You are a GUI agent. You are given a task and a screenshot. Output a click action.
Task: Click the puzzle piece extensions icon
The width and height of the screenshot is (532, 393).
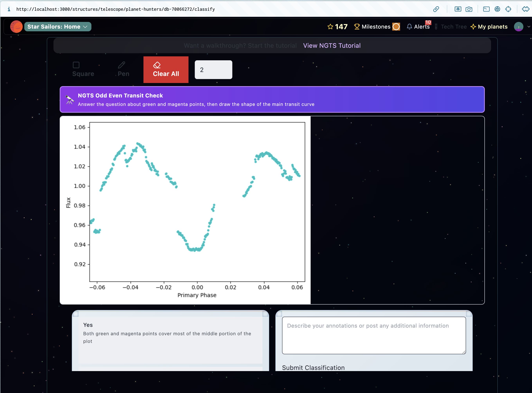pyautogui.click(x=525, y=9)
